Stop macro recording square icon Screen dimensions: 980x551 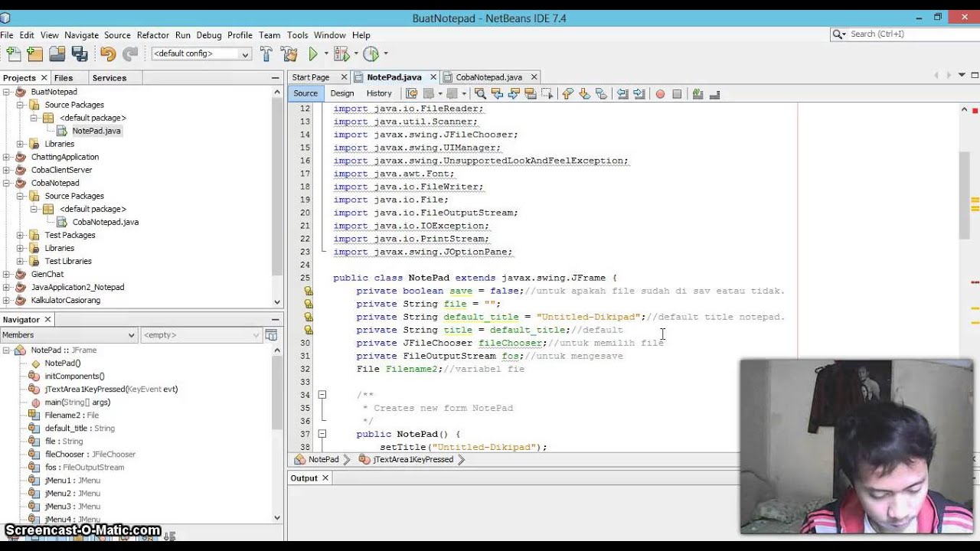(677, 93)
